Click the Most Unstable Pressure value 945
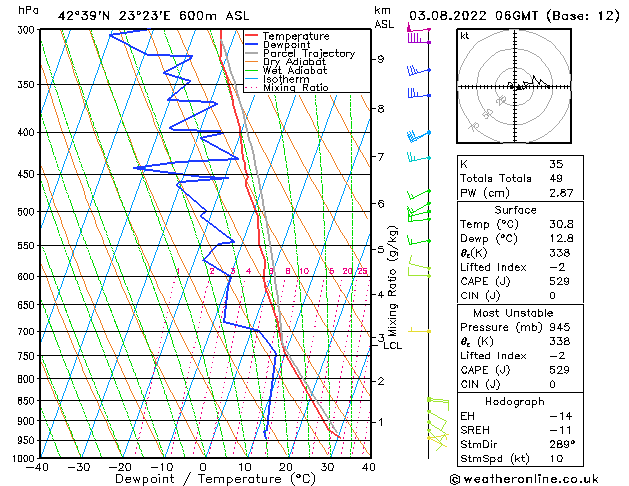The width and height of the screenshot is (629, 486). 559,327
